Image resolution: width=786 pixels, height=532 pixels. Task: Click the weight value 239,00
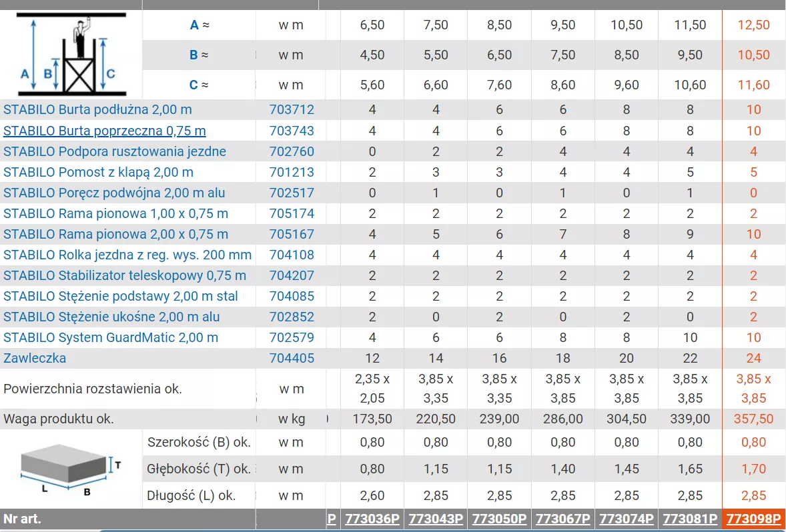(500, 419)
